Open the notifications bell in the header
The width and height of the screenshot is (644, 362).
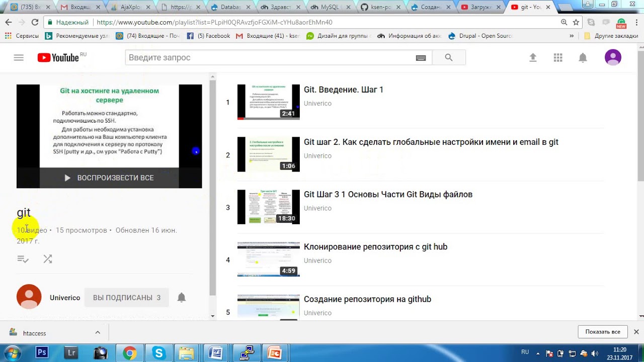pos(583,57)
